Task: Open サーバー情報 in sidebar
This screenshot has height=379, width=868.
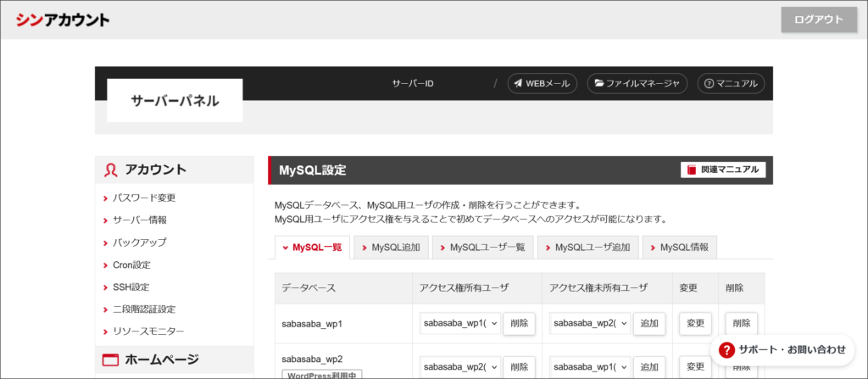Action: click(140, 220)
